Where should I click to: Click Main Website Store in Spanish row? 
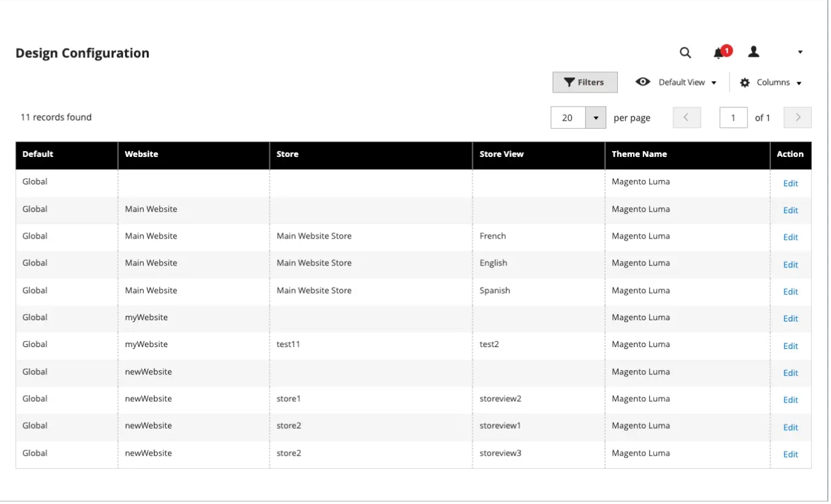pos(314,290)
